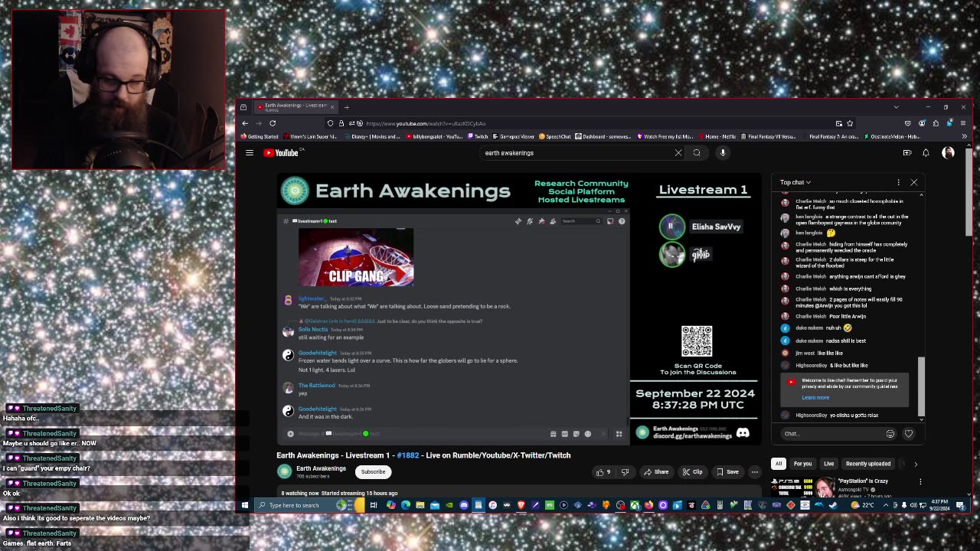Close the live chat panel
Viewport: 980px width, 551px height.
(x=913, y=182)
